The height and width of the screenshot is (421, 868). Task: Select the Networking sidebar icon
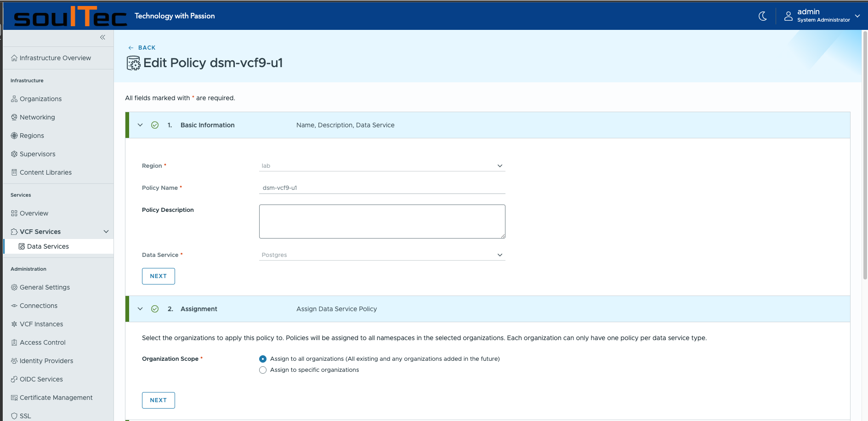tap(14, 117)
